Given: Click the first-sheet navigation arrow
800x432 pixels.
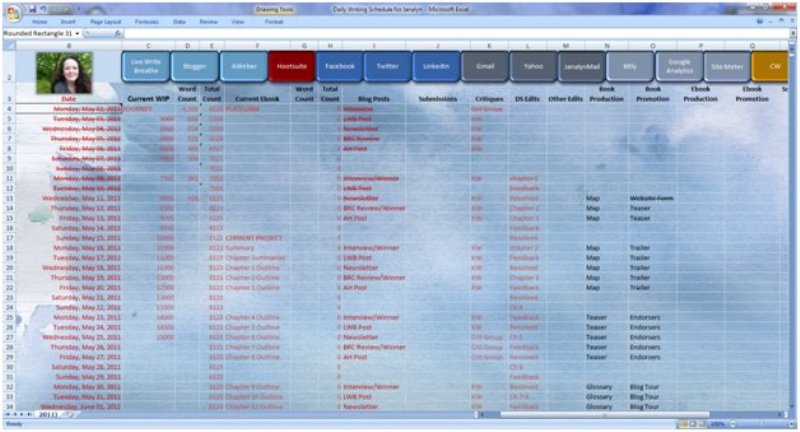Looking at the screenshot, I should click(x=7, y=415).
